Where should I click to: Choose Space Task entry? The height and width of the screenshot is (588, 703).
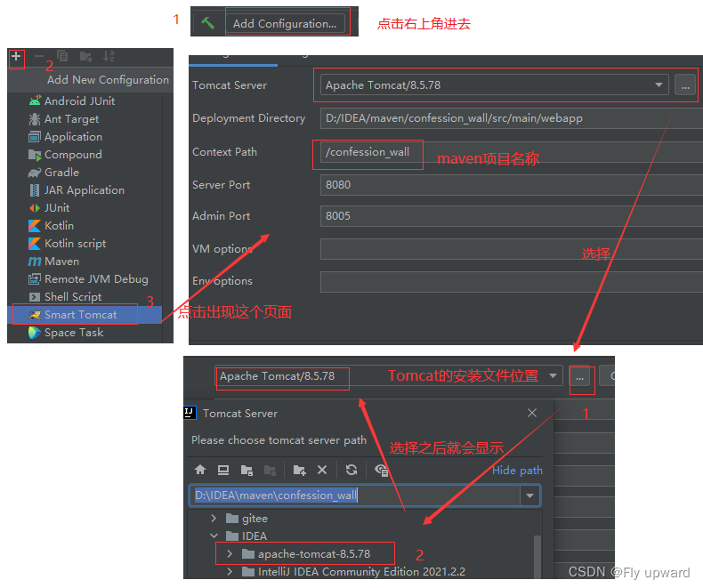click(x=74, y=333)
